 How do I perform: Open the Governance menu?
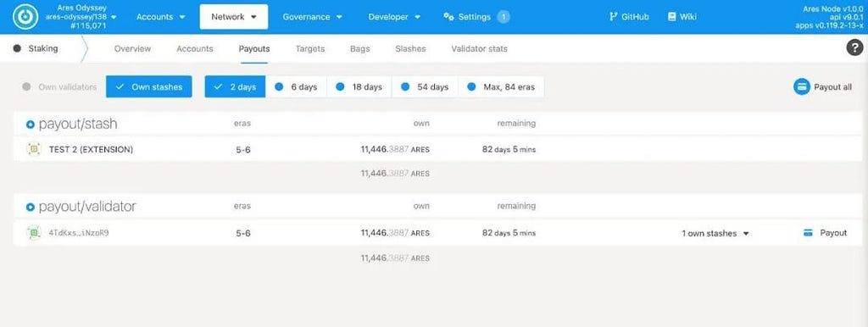point(312,17)
